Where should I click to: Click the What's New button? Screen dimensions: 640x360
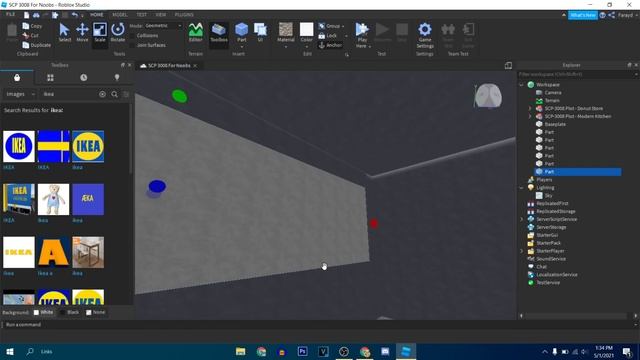point(583,15)
